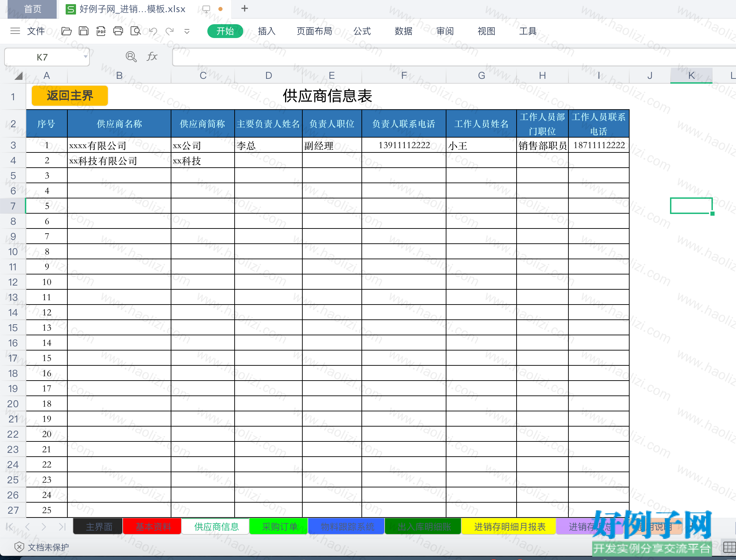
Task: Click the 负责人联系电话 header cell
Action: click(x=404, y=124)
